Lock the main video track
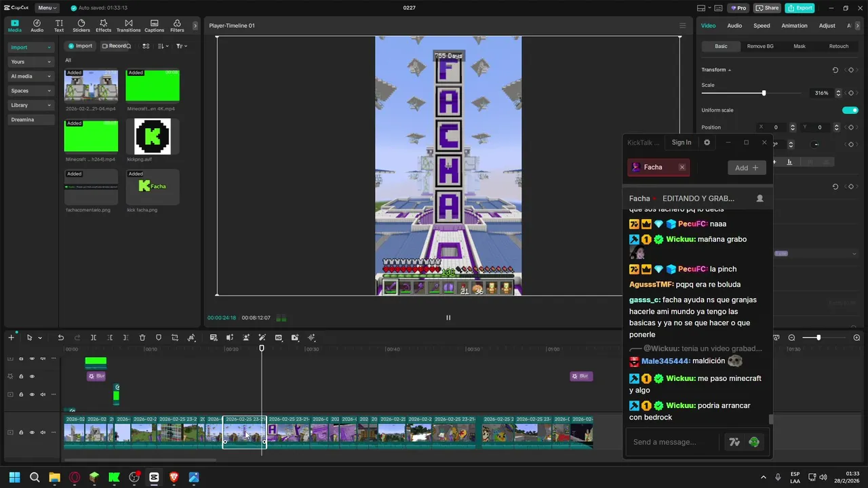Image resolution: width=868 pixels, height=488 pixels. 21,432
